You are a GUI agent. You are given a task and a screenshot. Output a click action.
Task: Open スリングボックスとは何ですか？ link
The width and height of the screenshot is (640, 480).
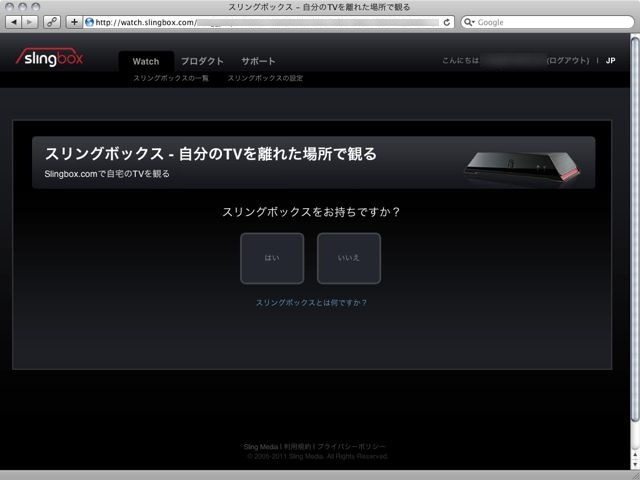click(x=311, y=302)
